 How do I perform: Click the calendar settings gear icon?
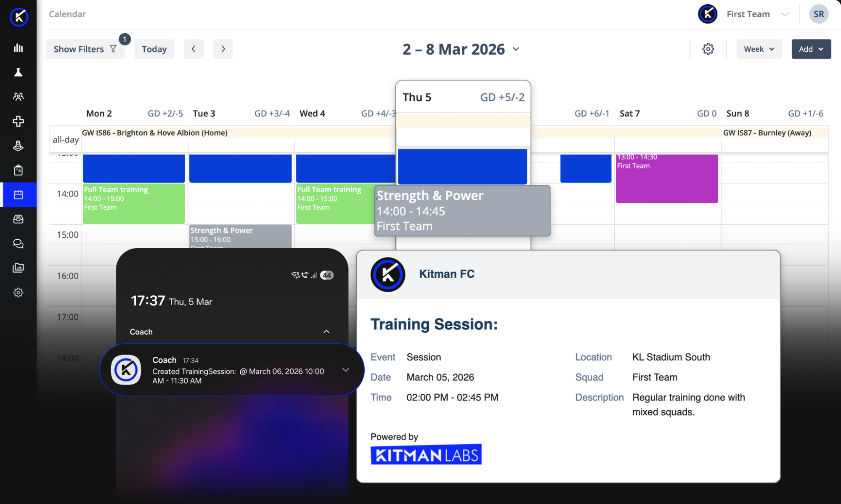[708, 49]
